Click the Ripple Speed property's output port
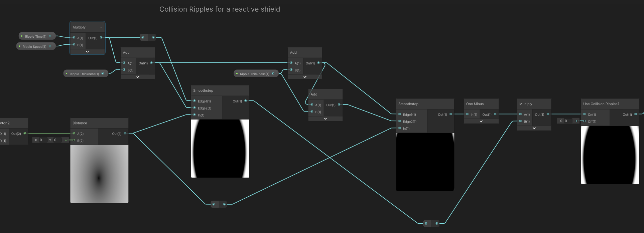This screenshot has height=233, width=644. pos(50,46)
